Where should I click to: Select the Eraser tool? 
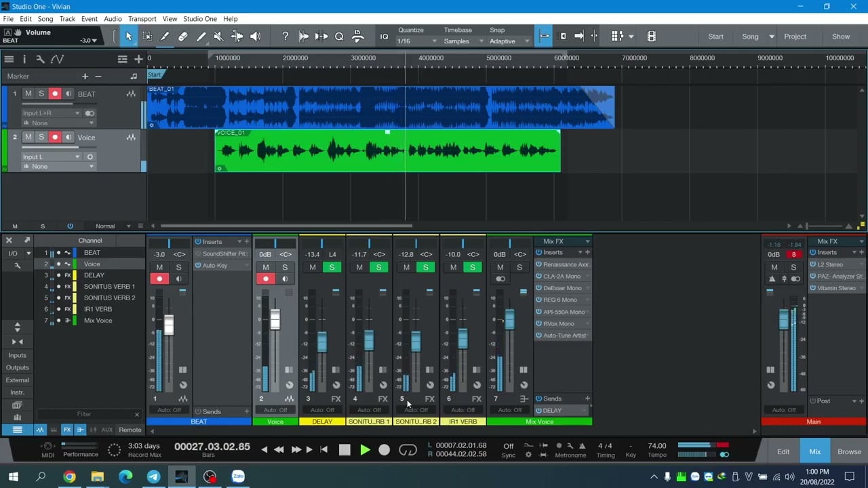(x=183, y=37)
